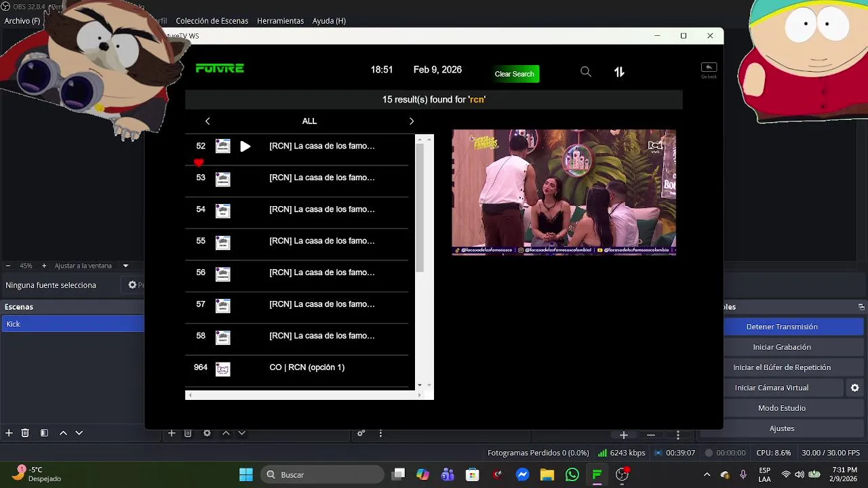Open the Ayuda (H) menu
The width and height of the screenshot is (868, 488).
click(x=329, y=21)
